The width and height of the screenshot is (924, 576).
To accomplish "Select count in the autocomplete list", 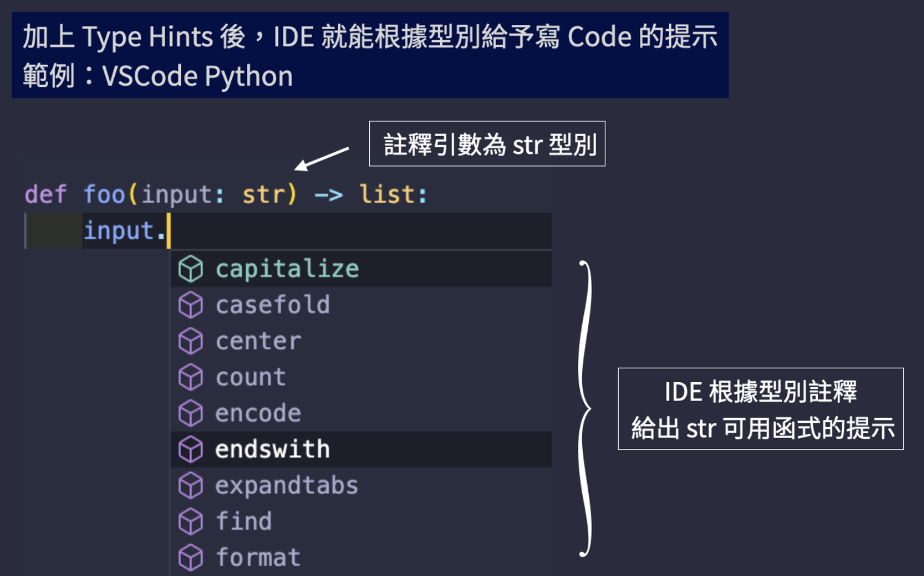I will (x=361, y=377).
